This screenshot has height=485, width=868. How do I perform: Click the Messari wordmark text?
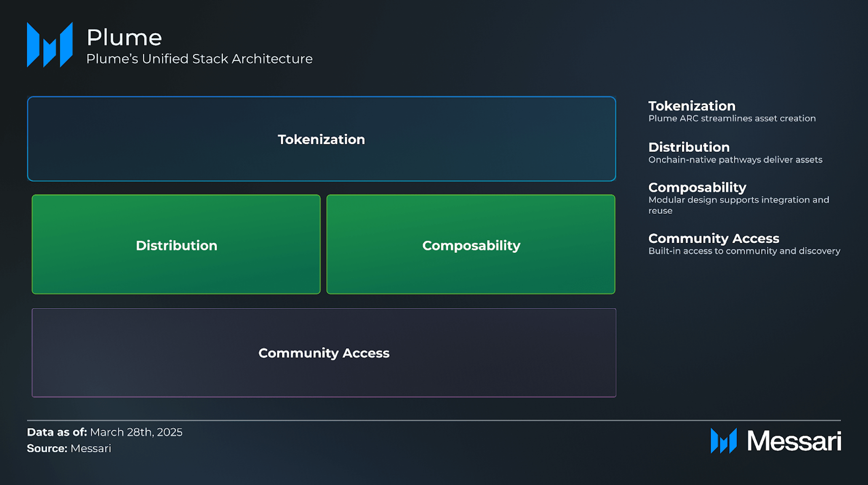tap(794, 441)
